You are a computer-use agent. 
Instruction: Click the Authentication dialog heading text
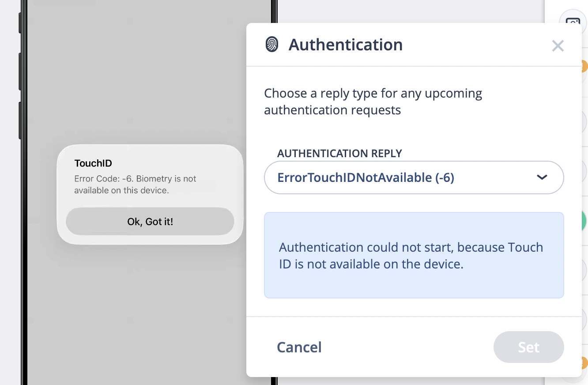pos(345,45)
